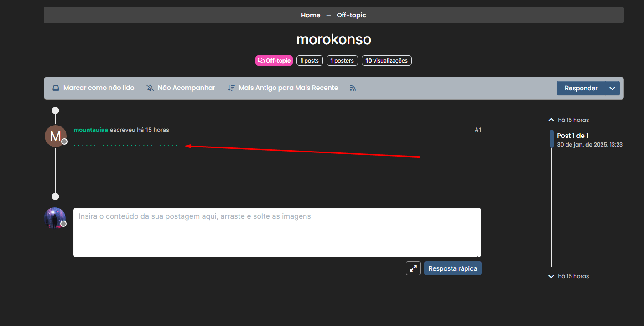Open the 'há 15 horas' post timestamp

153,130
